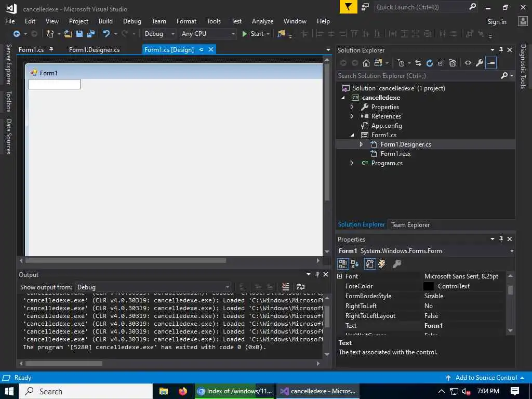
Task: Click Add to Source Control in status bar
Action: (486, 377)
